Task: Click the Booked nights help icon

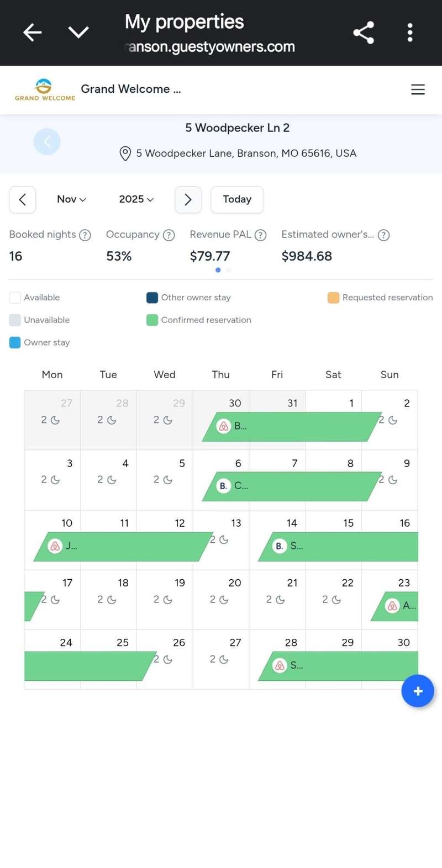Action: pyautogui.click(x=85, y=235)
